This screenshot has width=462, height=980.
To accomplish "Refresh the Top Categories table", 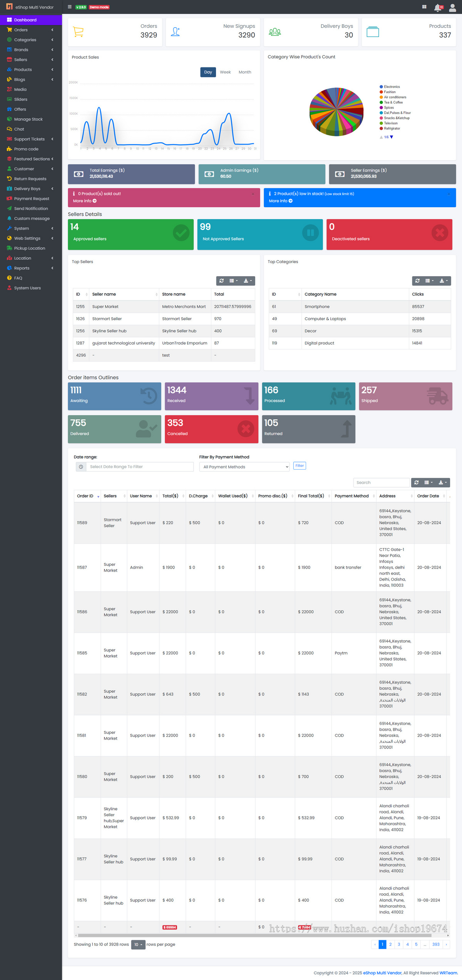I will coord(417,281).
